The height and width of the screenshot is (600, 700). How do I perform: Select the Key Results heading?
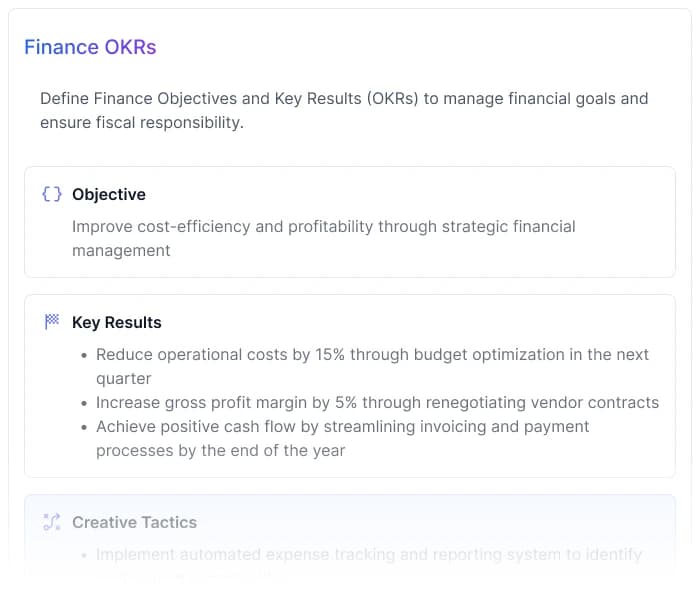pyautogui.click(x=117, y=323)
